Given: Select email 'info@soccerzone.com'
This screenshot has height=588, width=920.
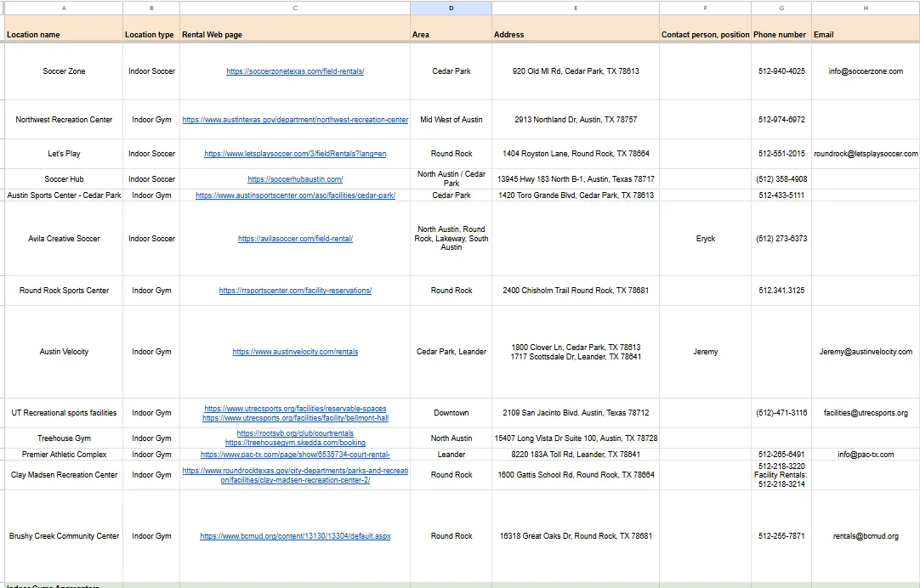Looking at the screenshot, I should 866,71.
